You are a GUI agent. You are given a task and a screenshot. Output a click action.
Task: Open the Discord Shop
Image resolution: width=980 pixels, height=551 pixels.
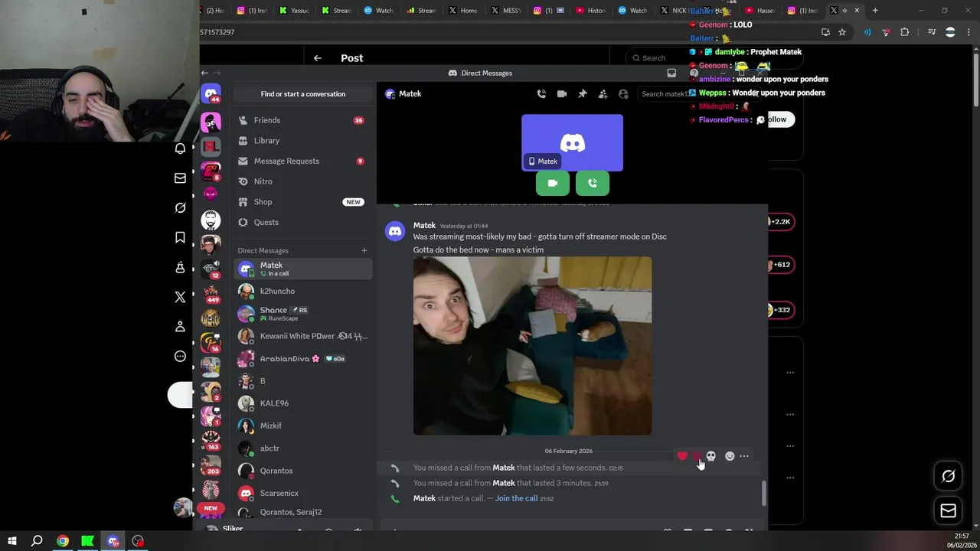click(302, 202)
